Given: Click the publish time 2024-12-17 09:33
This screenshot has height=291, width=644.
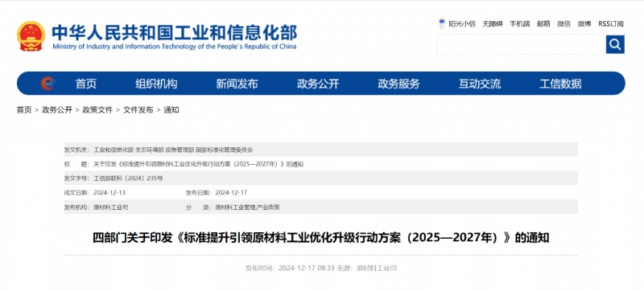Looking at the screenshot, I should coord(307,268).
